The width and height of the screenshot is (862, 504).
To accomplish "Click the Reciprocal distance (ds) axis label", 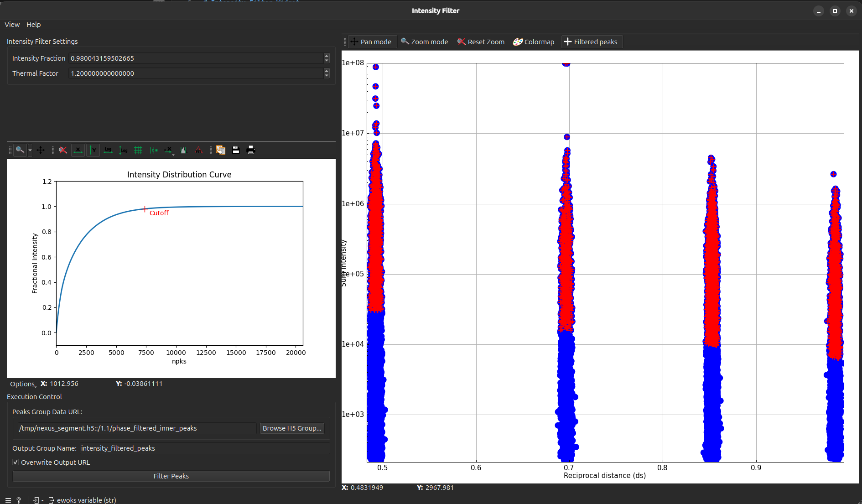I will (605, 476).
